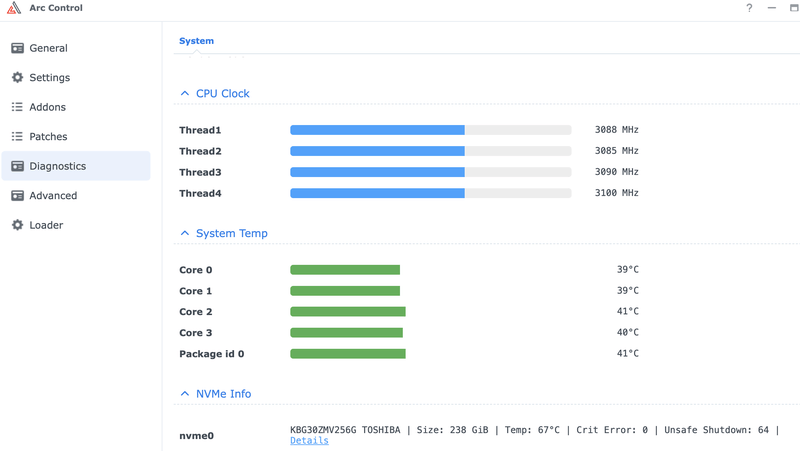Screen dimensions: 800x451
Task: Collapse the NVMe Info section chevron
Action: pos(185,394)
